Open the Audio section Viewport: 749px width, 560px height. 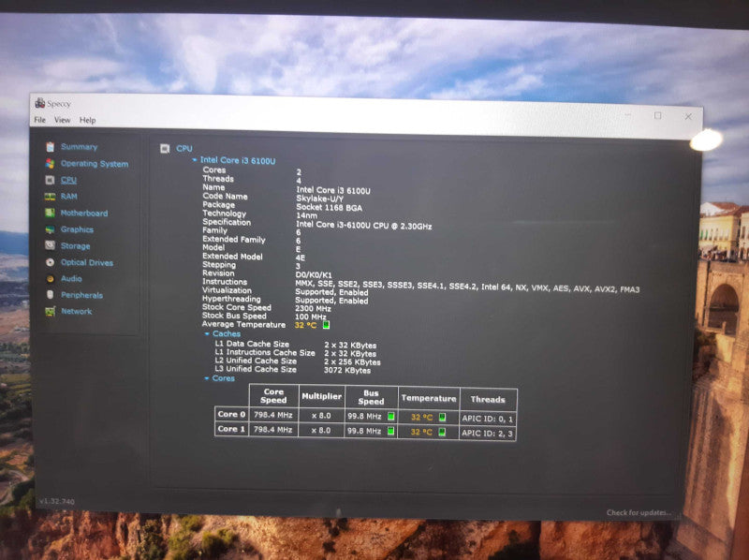71,278
